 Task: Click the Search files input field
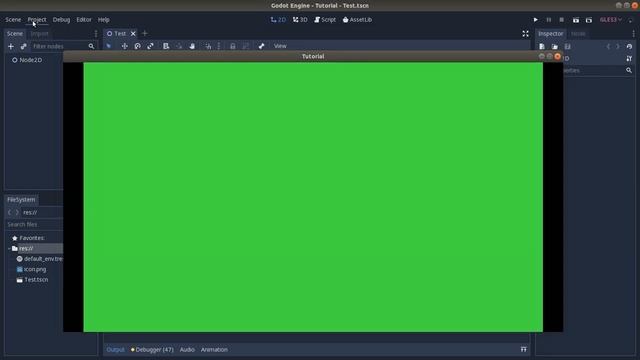click(x=35, y=224)
